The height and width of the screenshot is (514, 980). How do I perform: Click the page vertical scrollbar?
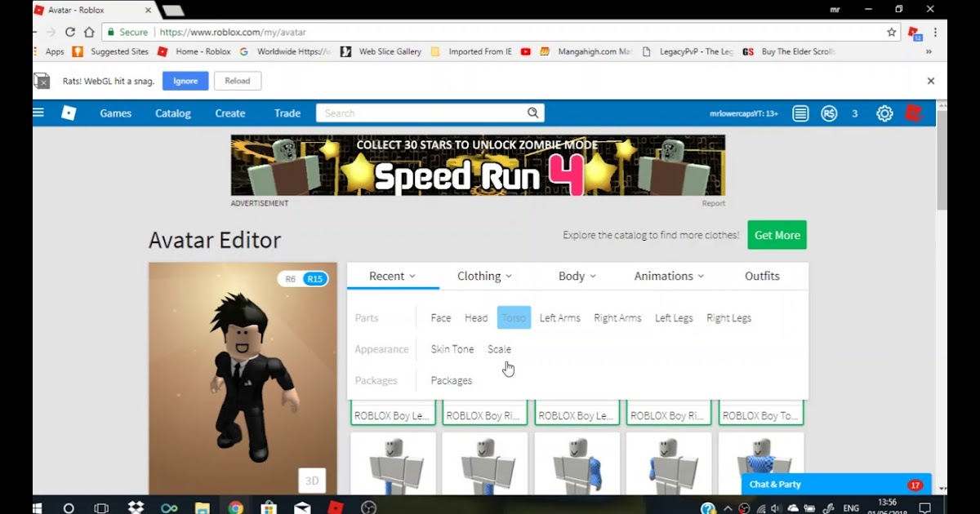point(942,159)
